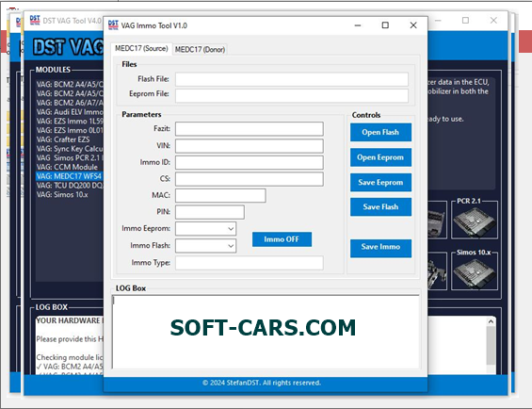Click the VAG Immo Tool DST title icon

point(113,25)
